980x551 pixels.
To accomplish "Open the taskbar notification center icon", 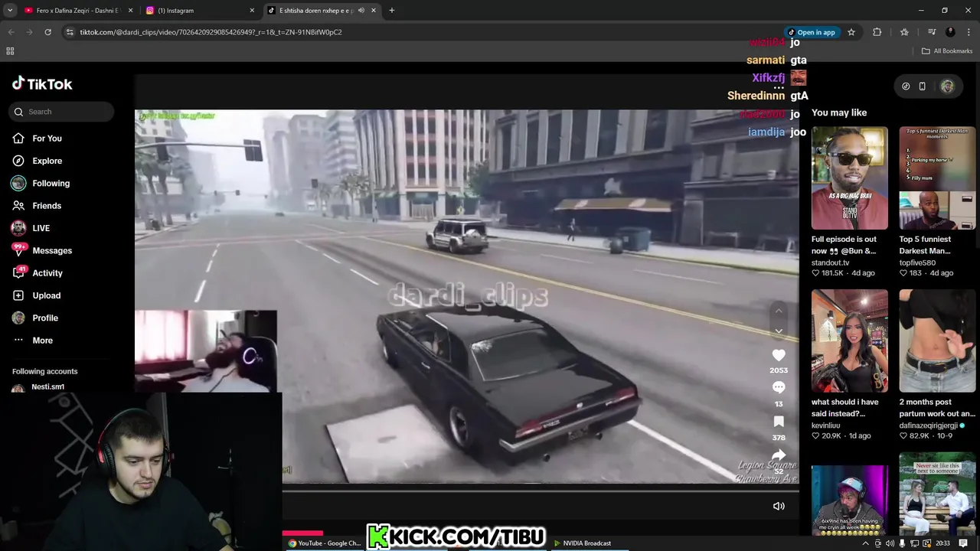I will [963, 543].
